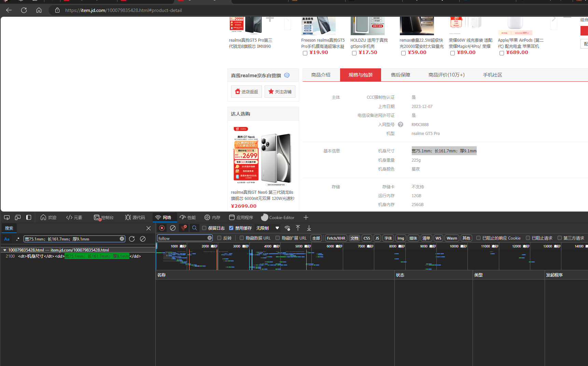Toggle device emulation icon in DevTools
This screenshot has height=366, width=588.
[x=18, y=217]
